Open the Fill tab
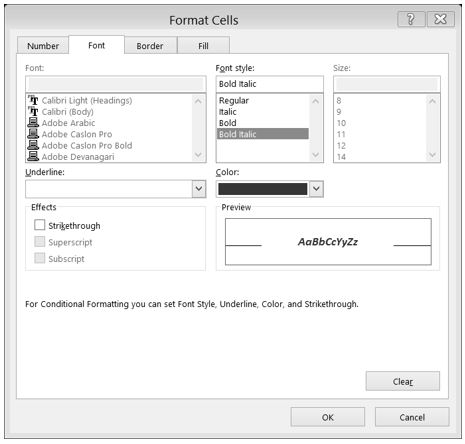Screen dimensions: 465x444 click(x=203, y=46)
